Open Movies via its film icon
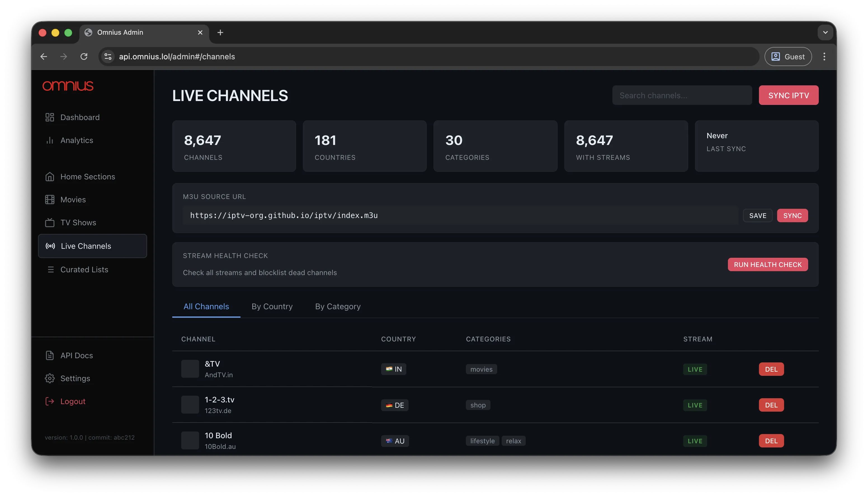 pyautogui.click(x=50, y=199)
